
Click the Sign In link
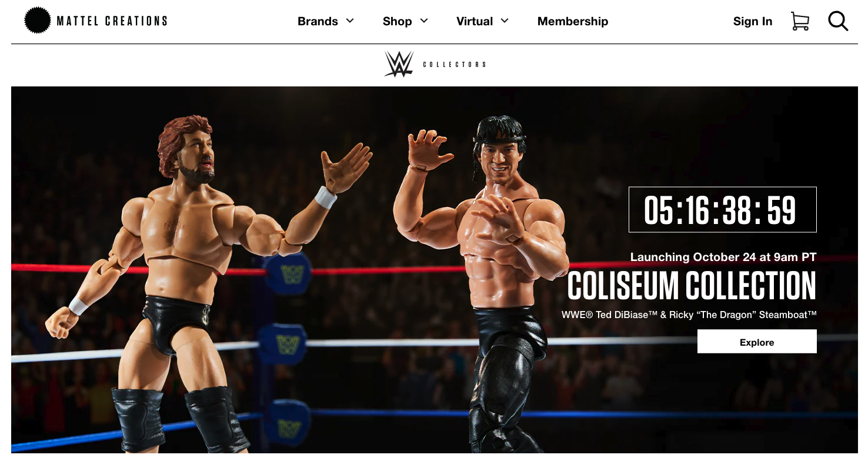coord(753,21)
